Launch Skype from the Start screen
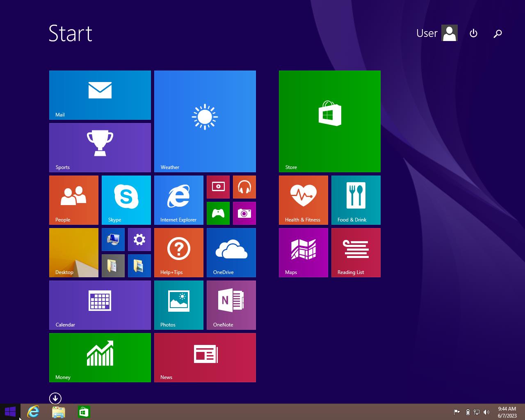Viewport: 525px width, 420px height. pos(126,200)
